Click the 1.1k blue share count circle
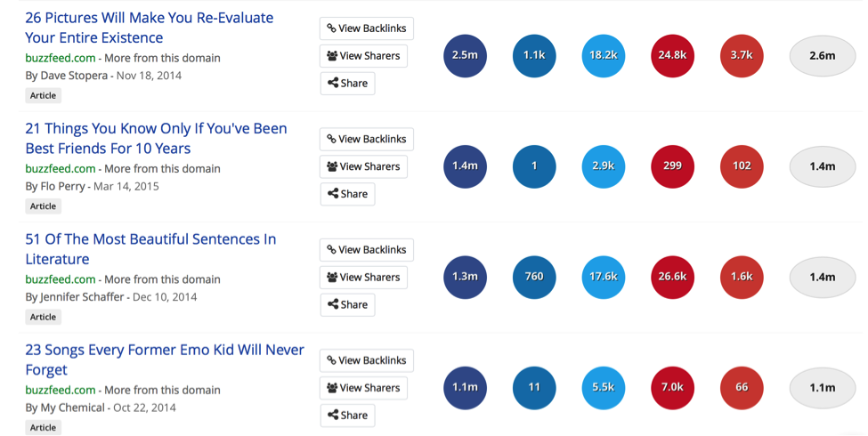Screen dimensions: 868x436 tap(534, 55)
